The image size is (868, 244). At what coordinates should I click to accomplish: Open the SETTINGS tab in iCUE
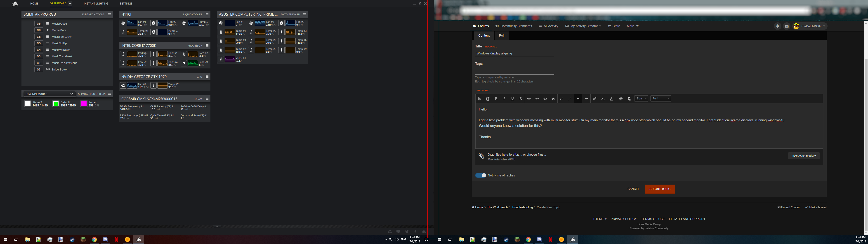click(126, 4)
